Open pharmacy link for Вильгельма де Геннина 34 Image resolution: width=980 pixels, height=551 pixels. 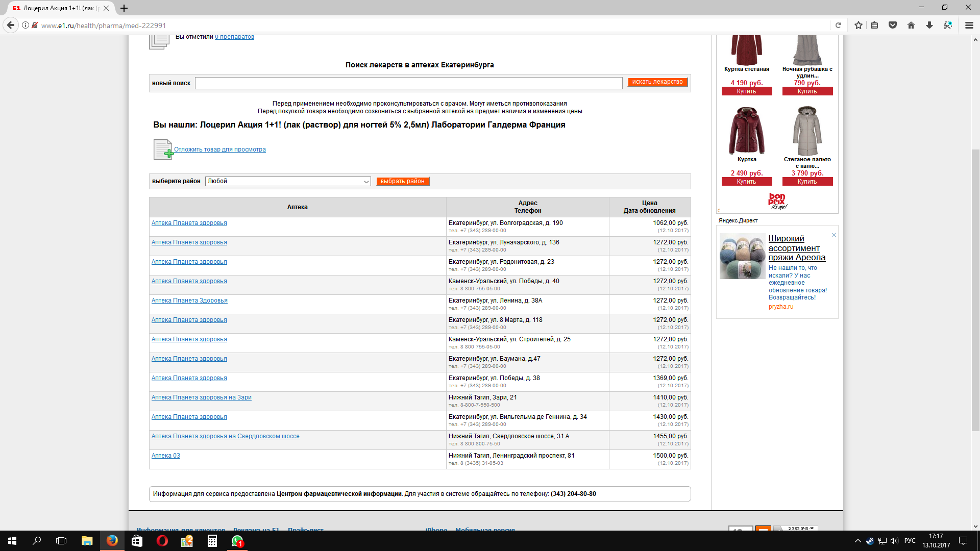tap(189, 417)
